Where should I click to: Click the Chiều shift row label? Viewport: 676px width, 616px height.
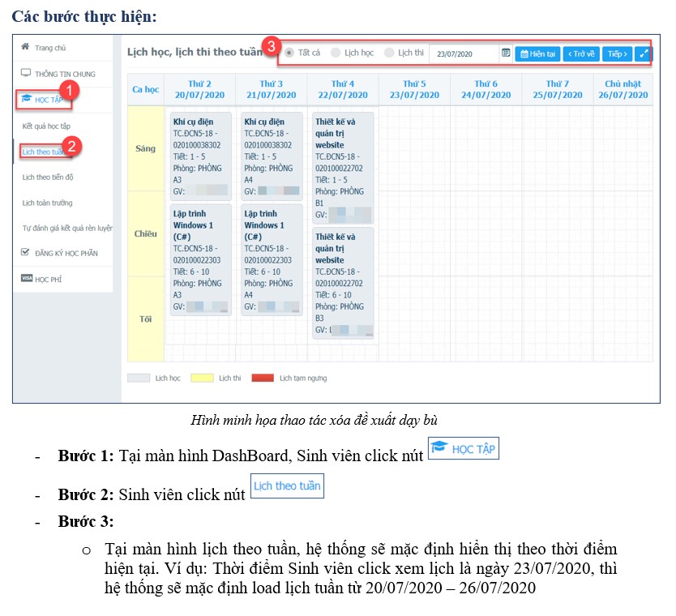click(146, 233)
